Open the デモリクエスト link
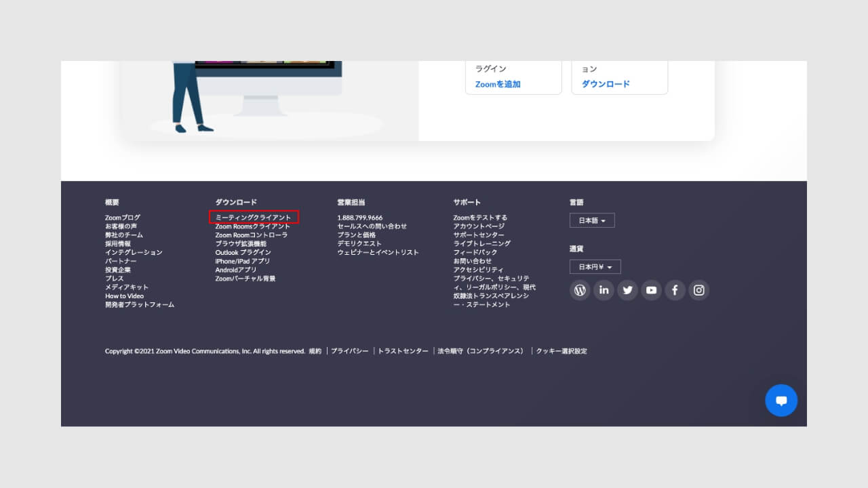 coord(359,244)
